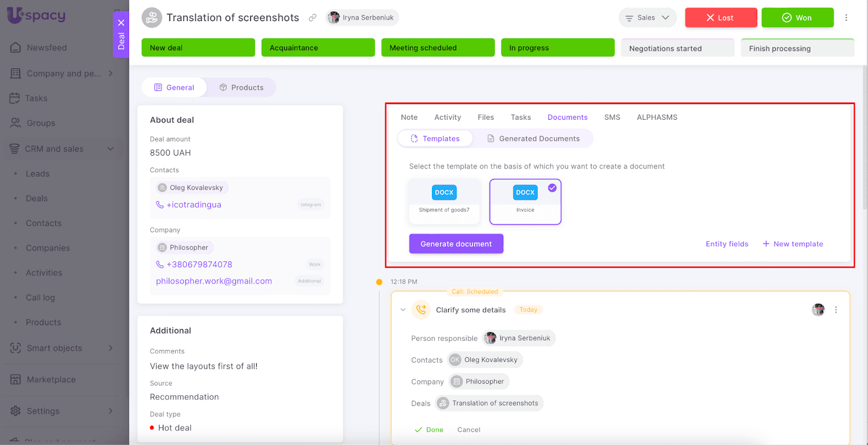Set deal stage to Negotiations started
This screenshot has height=445, width=868.
tap(677, 48)
